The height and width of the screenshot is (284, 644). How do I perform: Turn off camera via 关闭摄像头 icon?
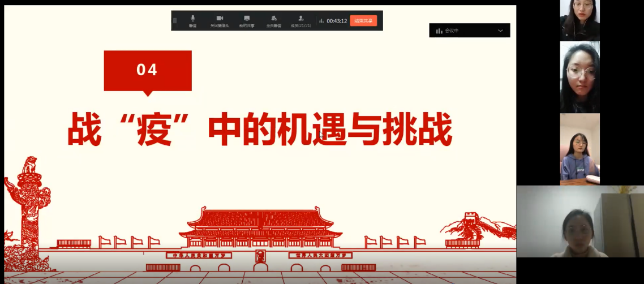coord(220,21)
